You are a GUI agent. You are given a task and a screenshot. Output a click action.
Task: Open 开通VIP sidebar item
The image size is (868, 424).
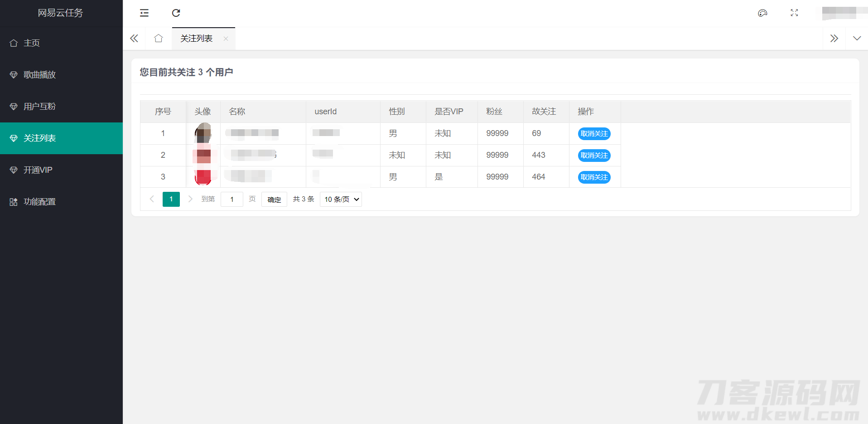[x=38, y=170]
